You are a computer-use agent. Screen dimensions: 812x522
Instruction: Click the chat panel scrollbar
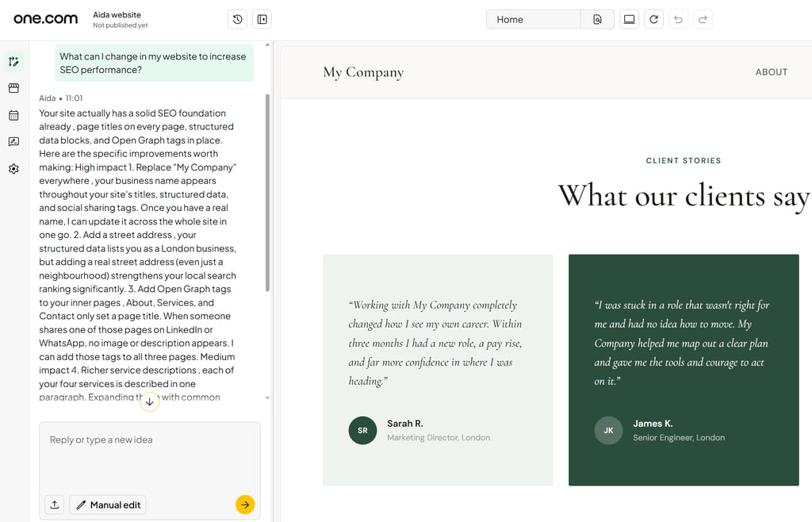pos(268,193)
